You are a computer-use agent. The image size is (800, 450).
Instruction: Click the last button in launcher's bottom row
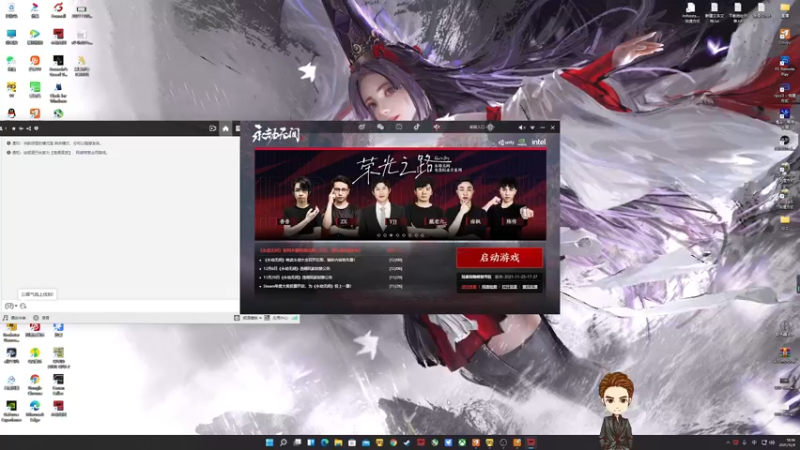click(530, 287)
